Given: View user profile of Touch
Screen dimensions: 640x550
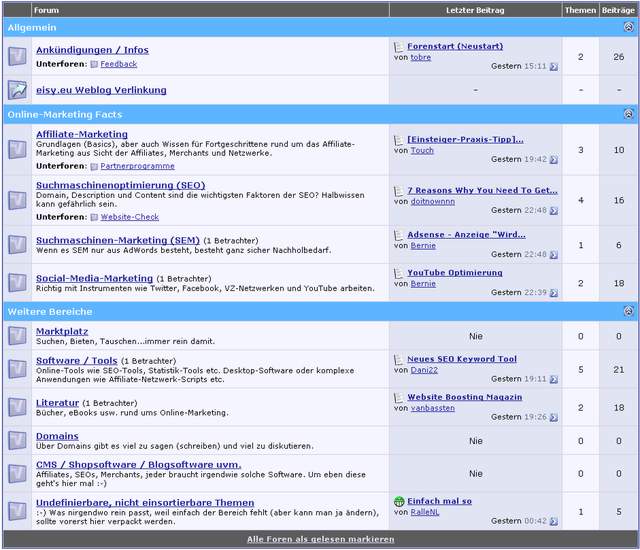Looking at the screenshot, I should [x=422, y=150].
